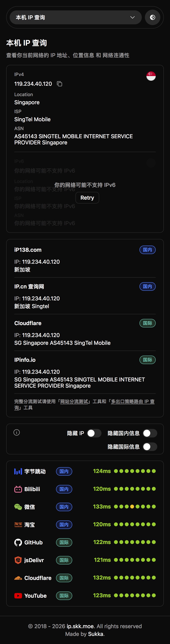Click the GitHub logo icon
The width and height of the screenshot is (170, 644).
click(18, 542)
